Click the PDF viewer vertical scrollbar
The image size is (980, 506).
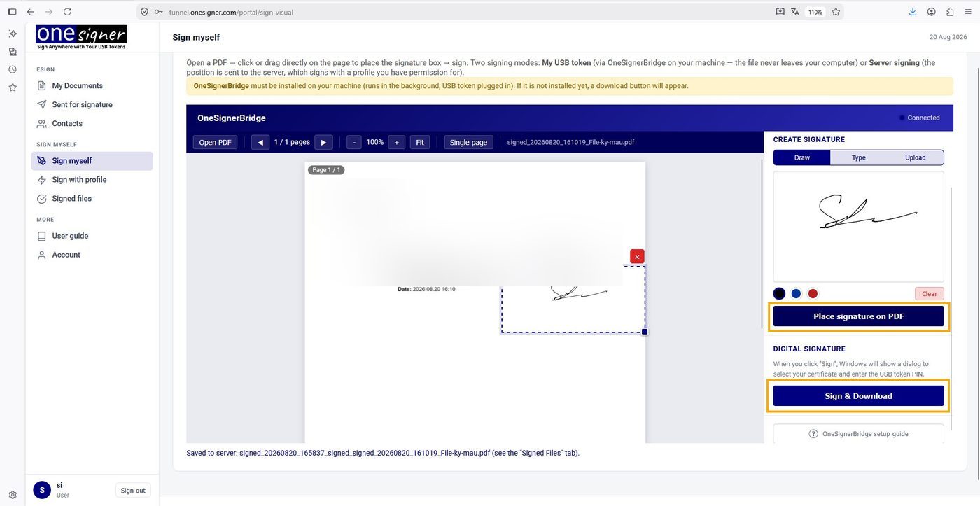(762, 245)
